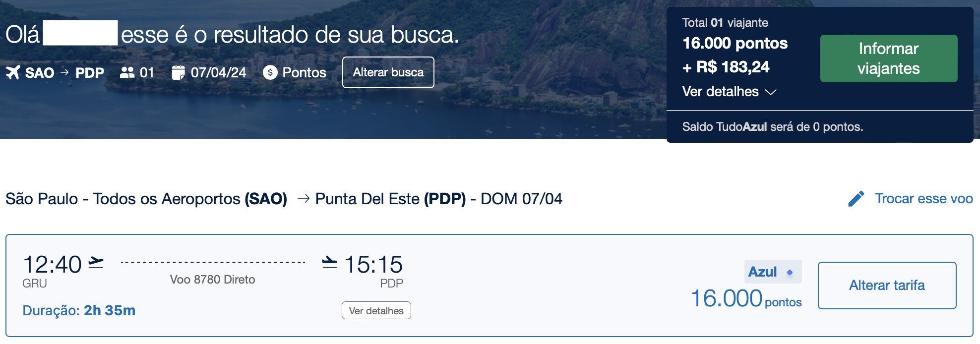Click the Pontos payment mode label

[x=304, y=73]
